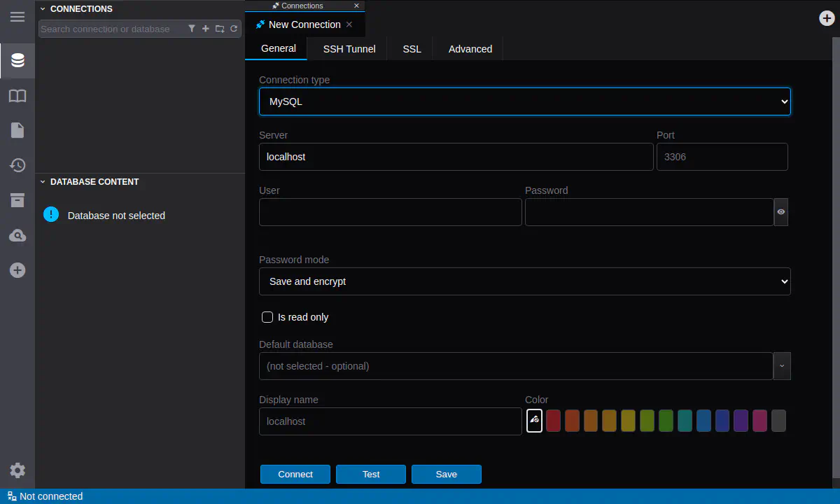The height and width of the screenshot is (504, 840).
Task: Click the refresh connections icon
Action: (234, 29)
